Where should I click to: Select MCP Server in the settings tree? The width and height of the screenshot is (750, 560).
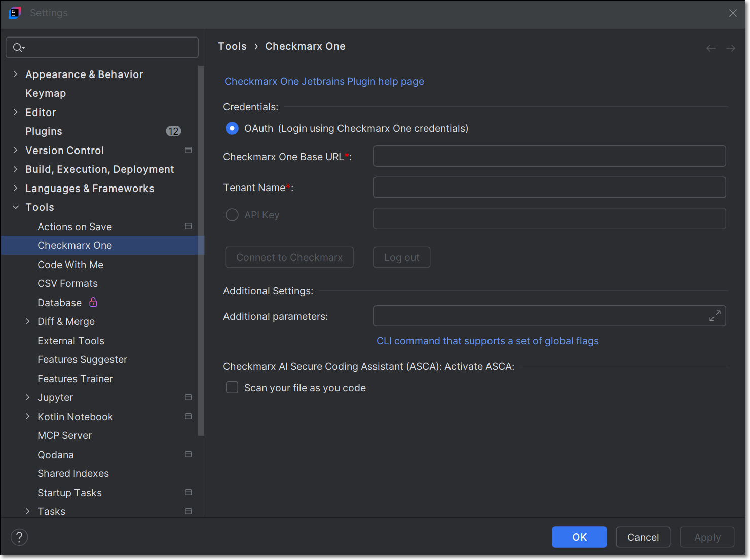click(x=64, y=435)
